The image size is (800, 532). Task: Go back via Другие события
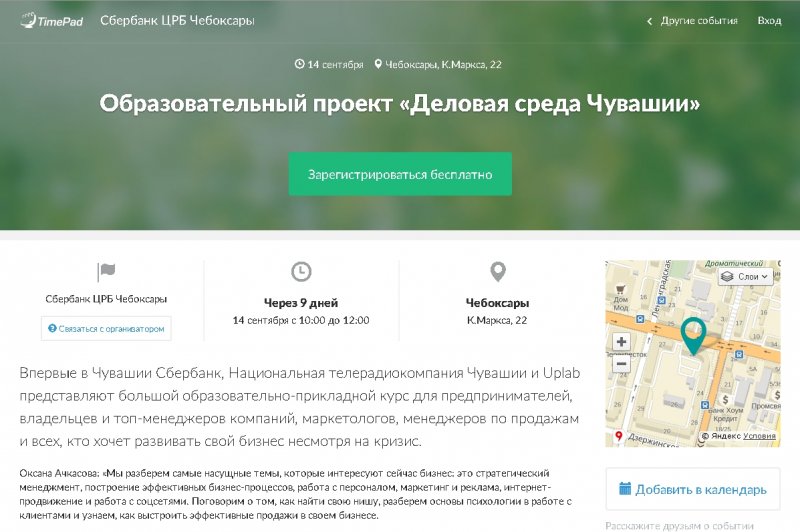pos(692,20)
